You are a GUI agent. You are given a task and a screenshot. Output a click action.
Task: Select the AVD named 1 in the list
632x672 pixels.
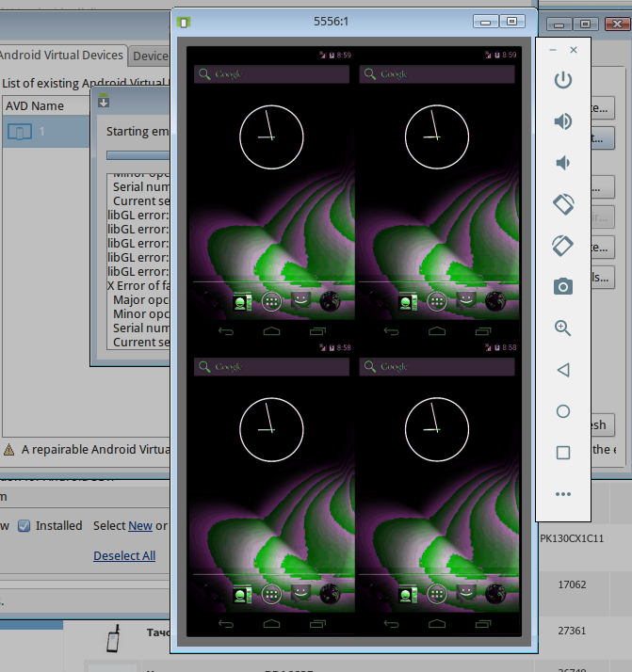click(41, 132)
